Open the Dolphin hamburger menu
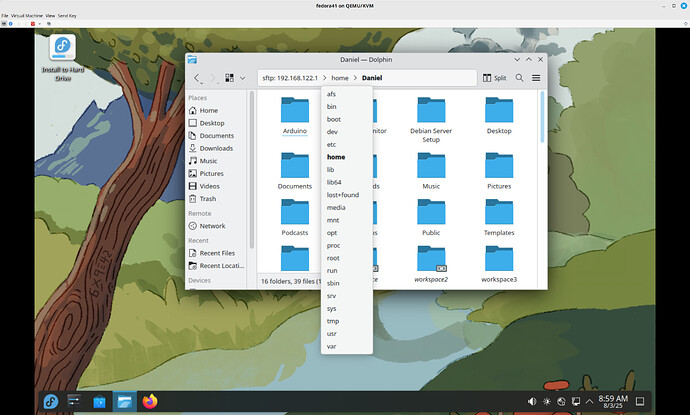Screen dimensions: 690x415 tap(536, 78)
